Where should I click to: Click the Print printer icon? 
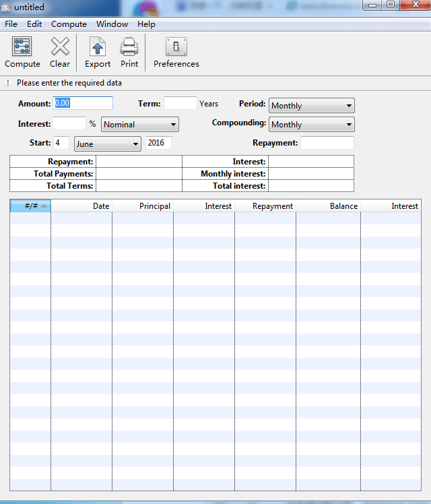coord(129,47)
